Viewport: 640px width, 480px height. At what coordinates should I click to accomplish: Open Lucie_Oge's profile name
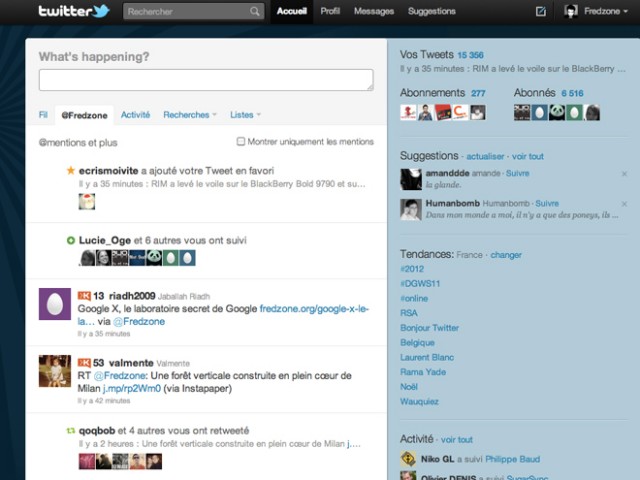tap(105, 240)
